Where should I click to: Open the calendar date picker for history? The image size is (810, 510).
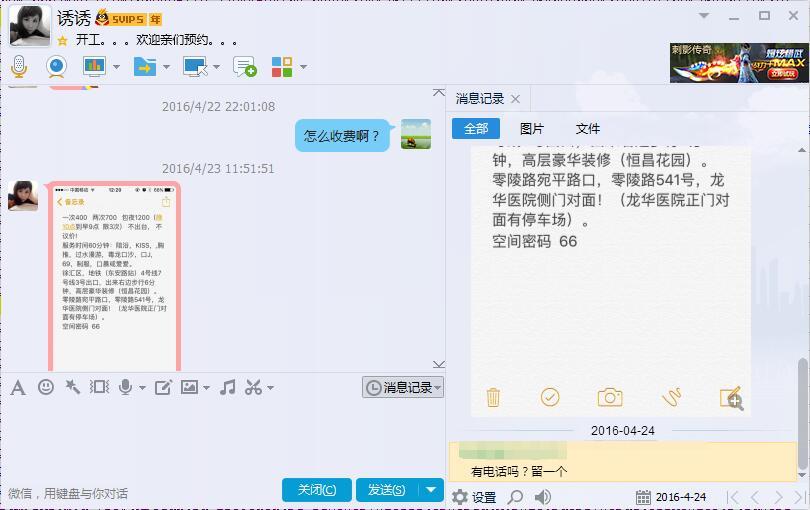click(644, 497)
